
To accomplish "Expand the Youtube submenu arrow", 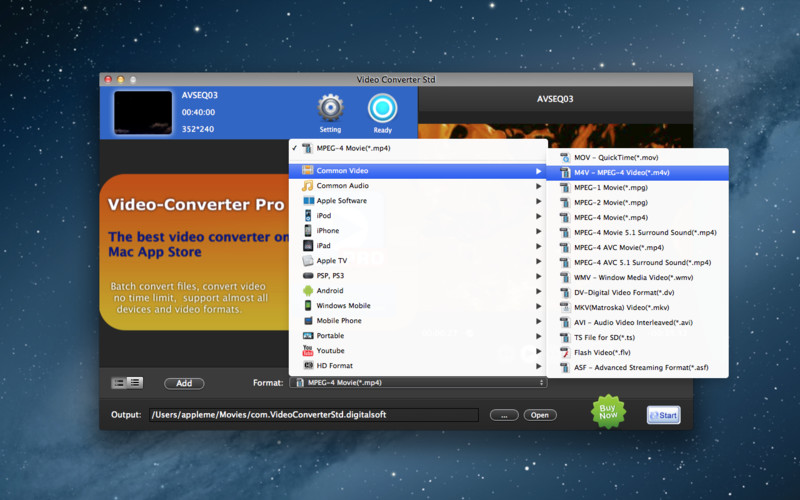I will pyautogui.click(x=538, y=351).
